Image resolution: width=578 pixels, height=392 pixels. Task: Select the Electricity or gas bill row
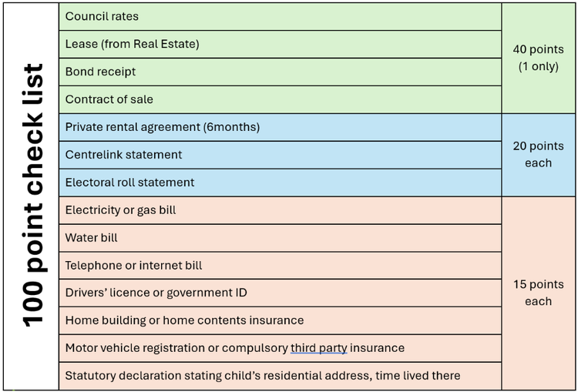[x=121, y=209]
